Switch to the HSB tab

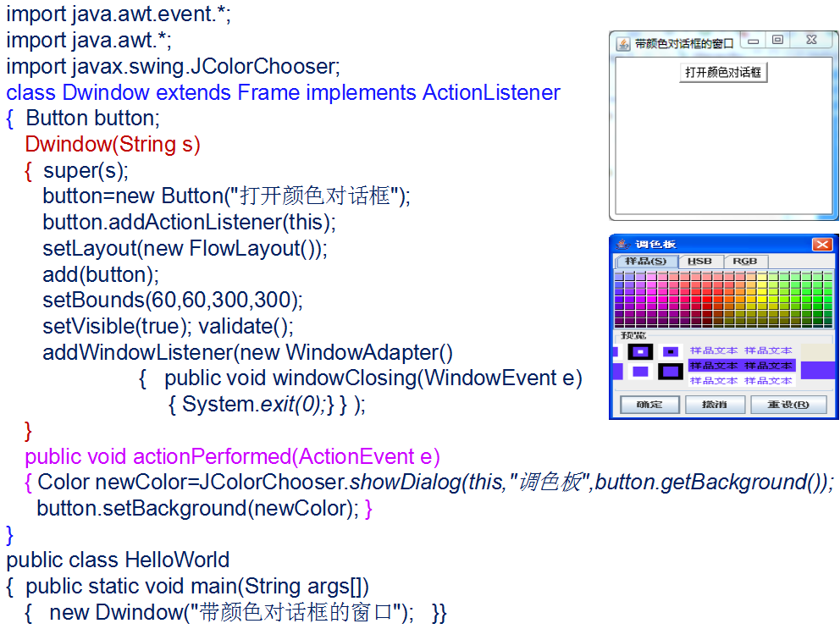(700, 262)
